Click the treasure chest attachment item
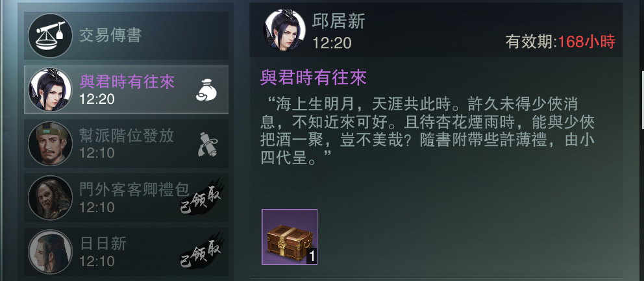644x281 pixels. click(290, 237)
